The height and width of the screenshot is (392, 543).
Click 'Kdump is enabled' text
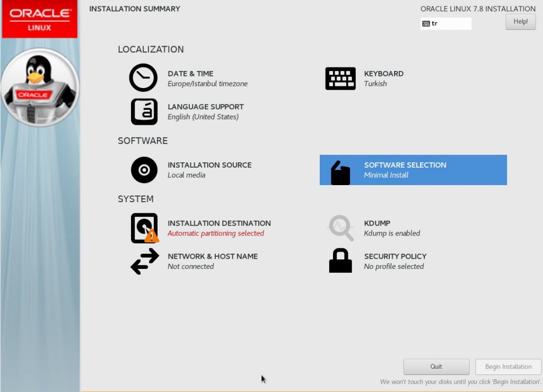tap(392, 233)
